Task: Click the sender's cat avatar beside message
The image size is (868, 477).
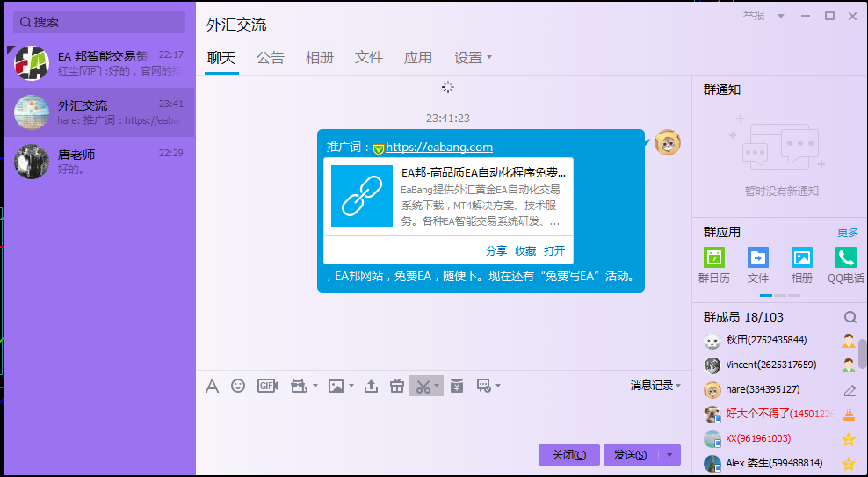Action: (x=667, y=143)
